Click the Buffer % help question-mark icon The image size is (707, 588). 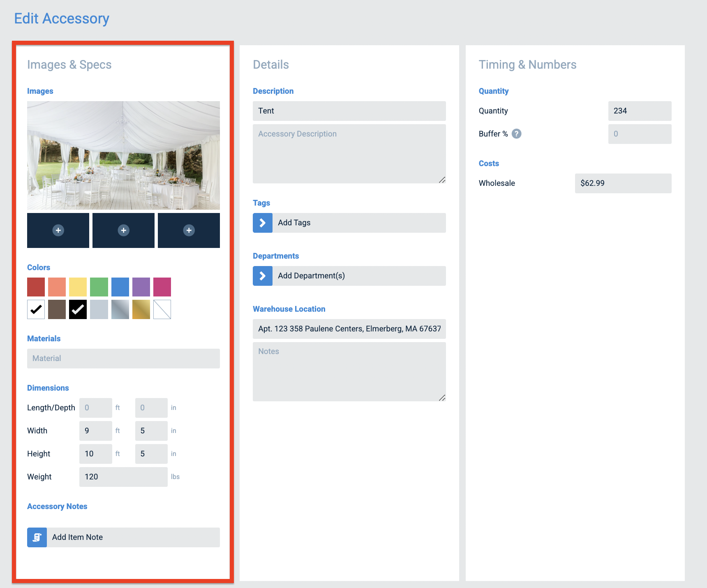(517, 134)
